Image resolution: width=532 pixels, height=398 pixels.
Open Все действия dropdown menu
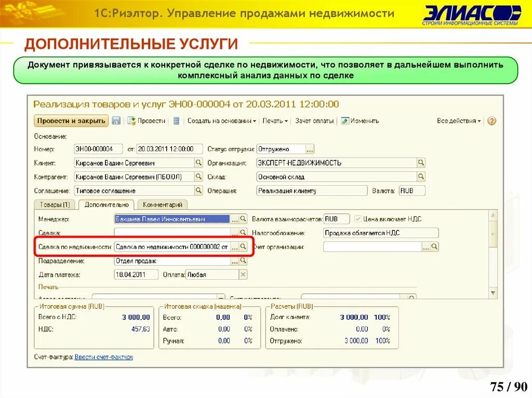(x=459, y=121)
